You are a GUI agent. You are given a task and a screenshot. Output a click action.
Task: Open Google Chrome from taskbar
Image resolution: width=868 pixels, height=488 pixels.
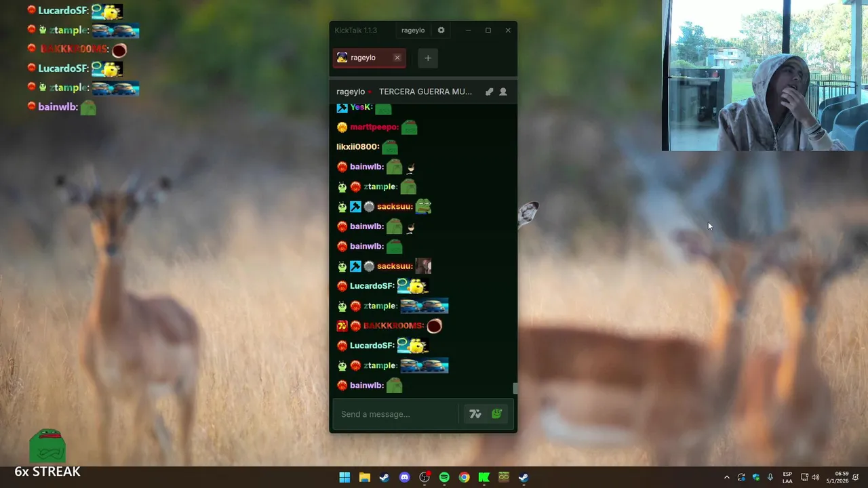pyautogui.click(x=464, y=477)
